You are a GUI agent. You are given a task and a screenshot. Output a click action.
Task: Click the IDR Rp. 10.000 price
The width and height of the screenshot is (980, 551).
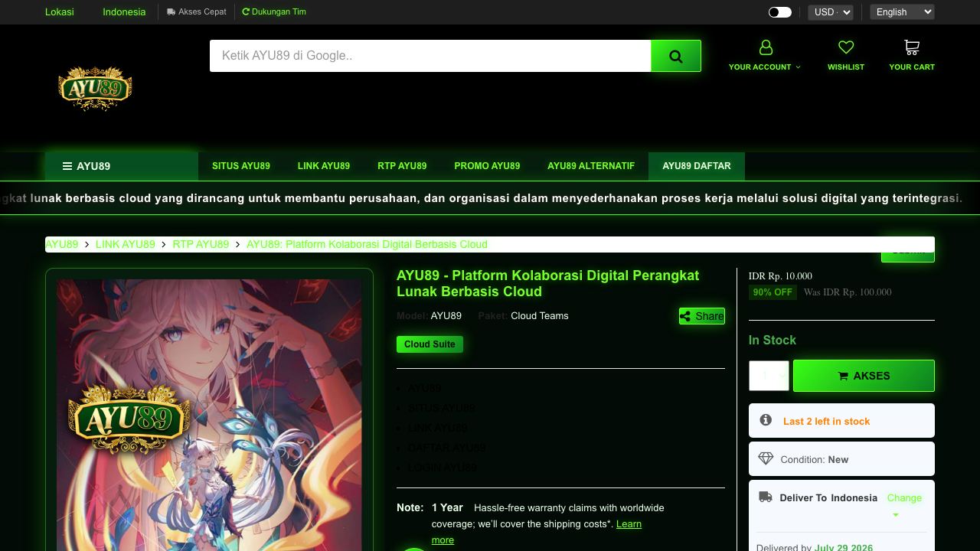tap(780, 276)
